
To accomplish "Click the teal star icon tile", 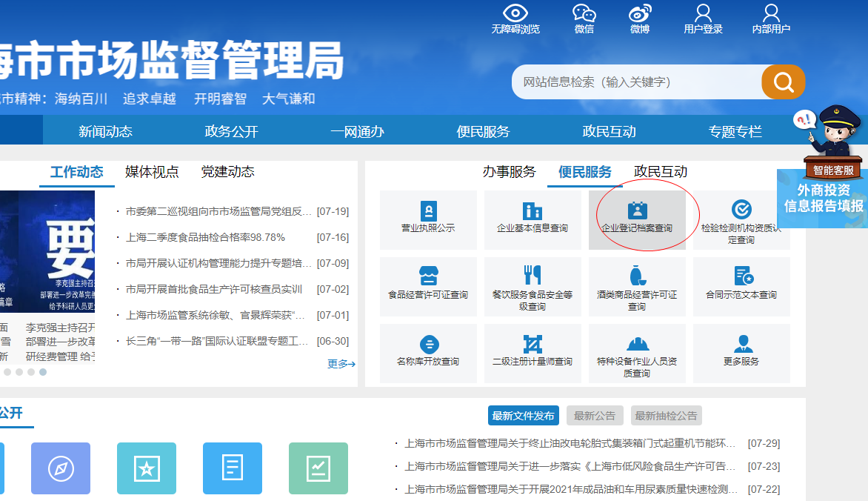I will (147, 468).
